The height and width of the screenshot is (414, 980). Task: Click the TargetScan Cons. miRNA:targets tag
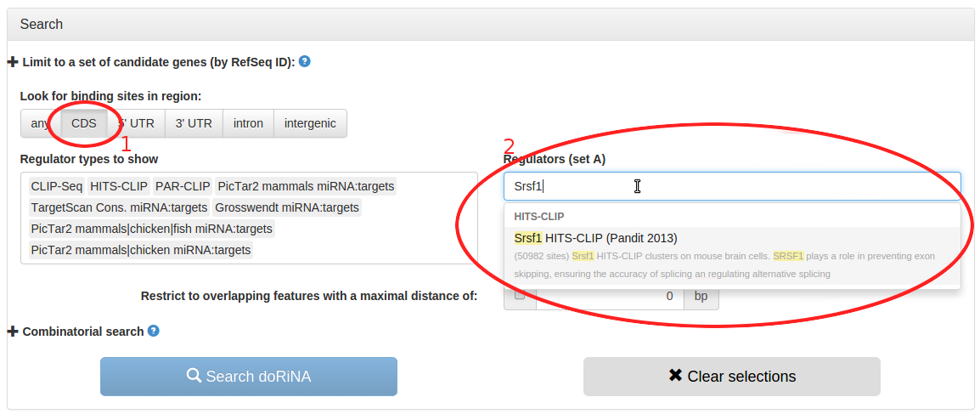click(120, 207)
